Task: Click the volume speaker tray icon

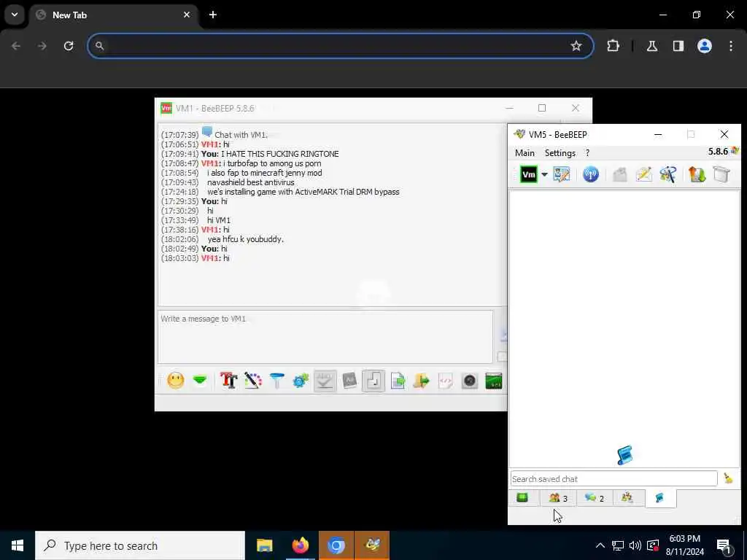Action: coord(635,545)
